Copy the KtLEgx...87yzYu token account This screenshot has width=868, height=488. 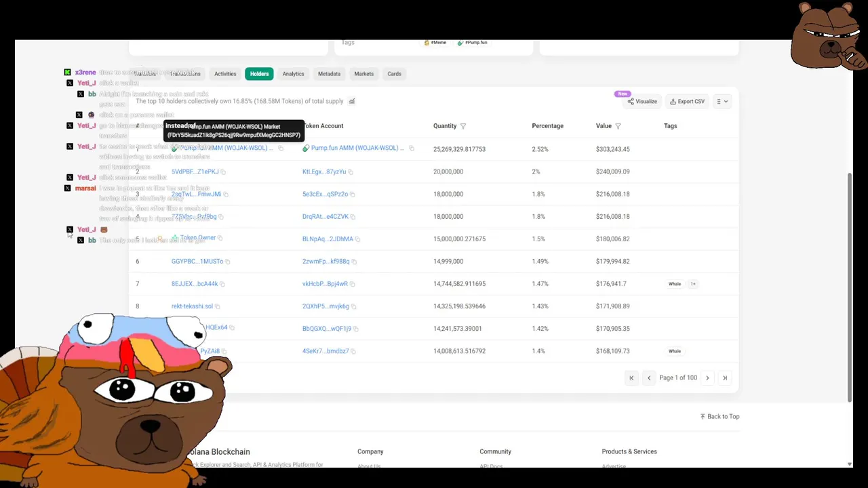351,172
